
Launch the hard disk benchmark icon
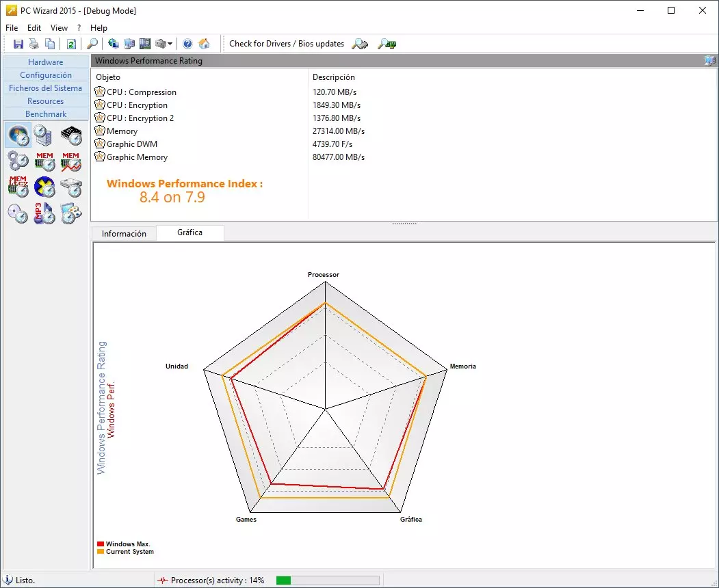71,187
